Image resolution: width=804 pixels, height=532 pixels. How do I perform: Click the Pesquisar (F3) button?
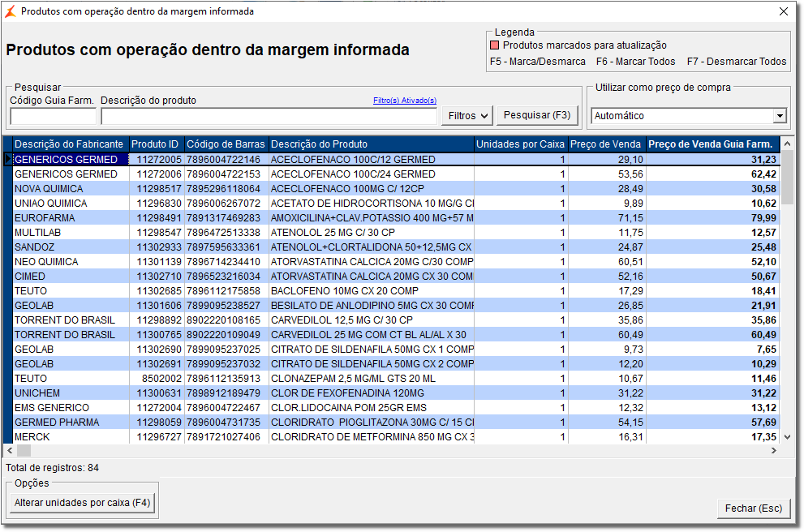coord(537,115)
